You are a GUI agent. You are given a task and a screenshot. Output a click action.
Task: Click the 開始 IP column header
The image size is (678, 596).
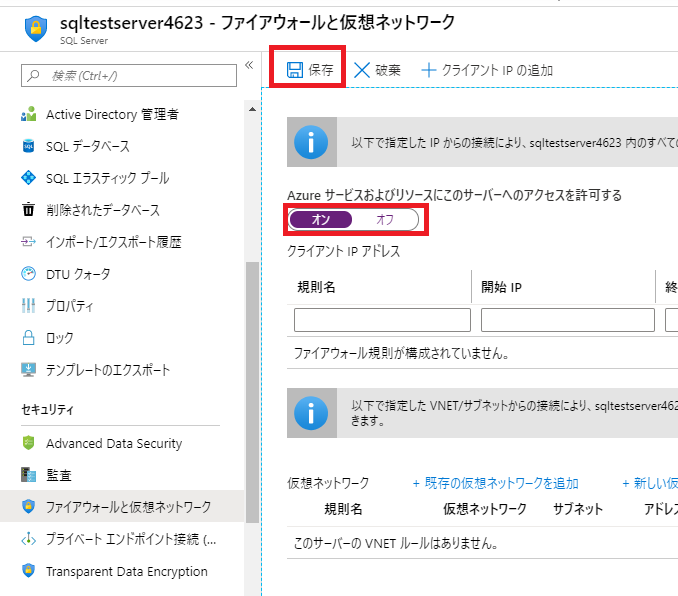pyautogui.click(x=502, y=287)
